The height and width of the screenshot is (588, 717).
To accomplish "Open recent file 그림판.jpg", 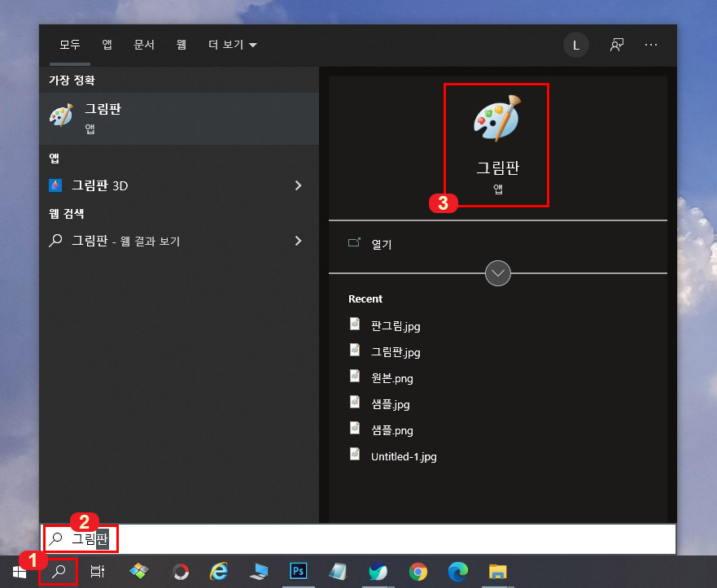I will click(x=396, y=352).
